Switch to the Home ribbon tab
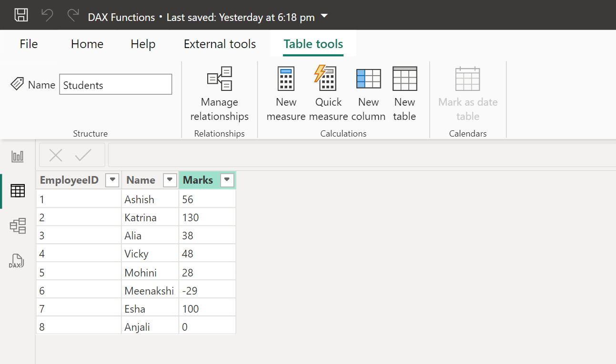Image resolution: width=616 pixels, height=364 pixels. click(x=87, y=44)
